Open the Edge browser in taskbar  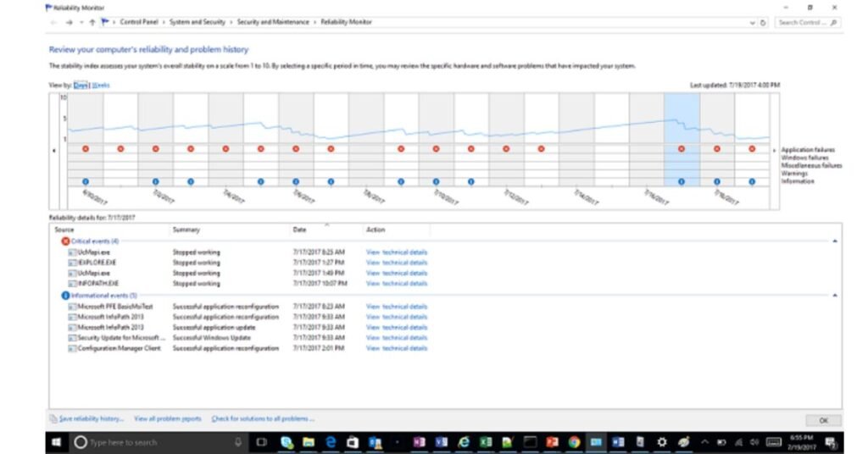pos(331,442)
